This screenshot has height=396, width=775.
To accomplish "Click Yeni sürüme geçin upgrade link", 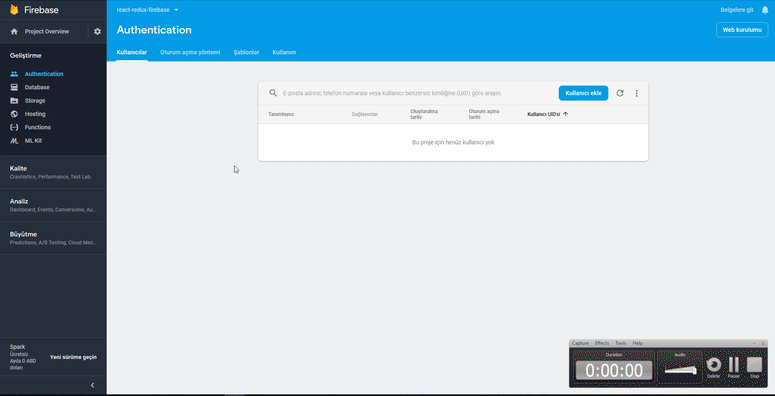I will (x=73, y=357).
